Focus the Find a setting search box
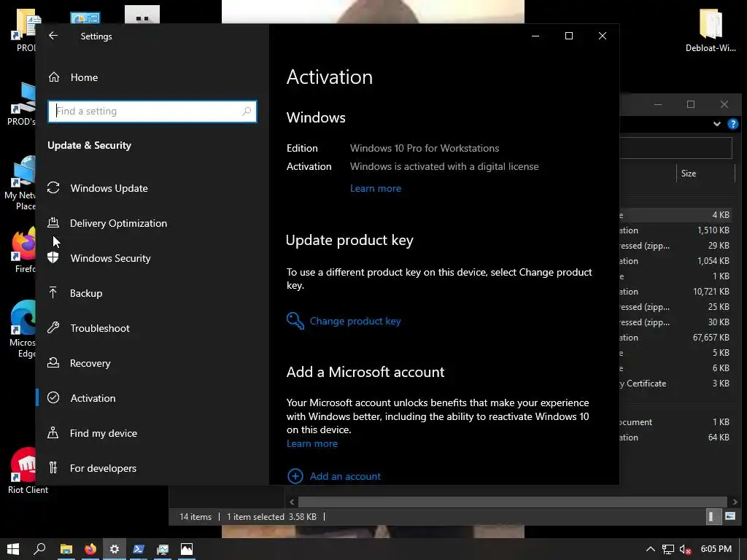 tap(152, 112)
